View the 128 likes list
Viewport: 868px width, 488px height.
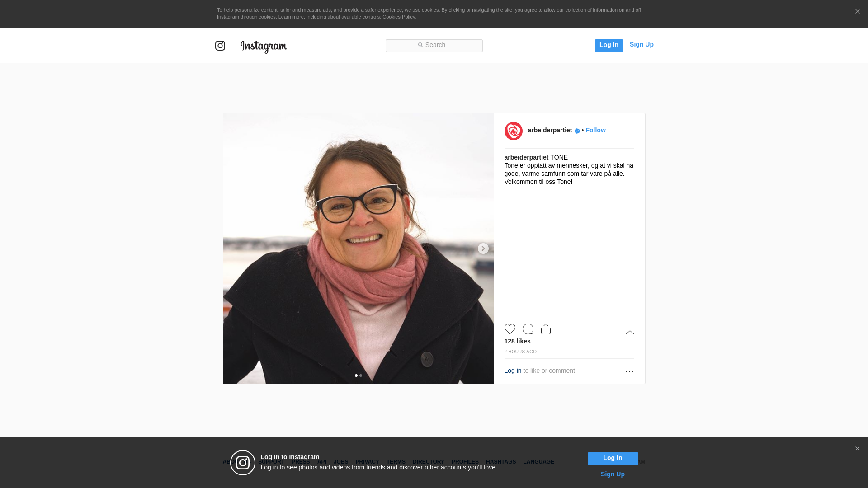pyautogui.click(x=517, y=341)
